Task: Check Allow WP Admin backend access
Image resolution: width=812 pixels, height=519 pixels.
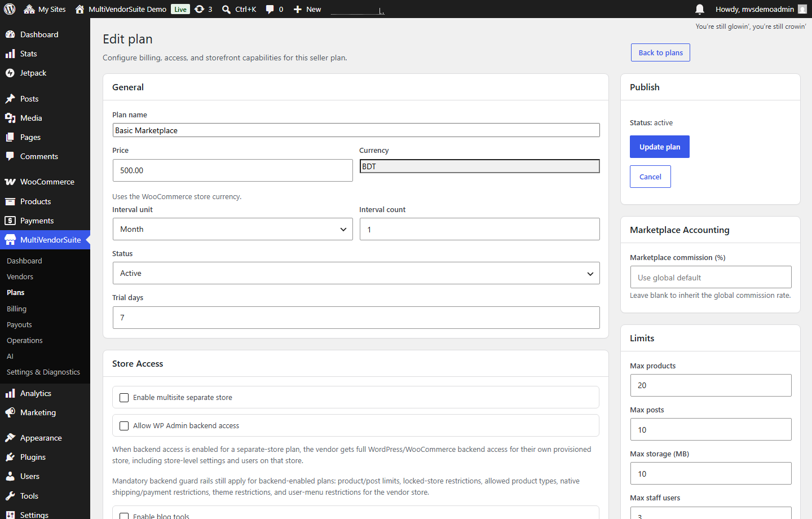Action: (x=124, y=426)
